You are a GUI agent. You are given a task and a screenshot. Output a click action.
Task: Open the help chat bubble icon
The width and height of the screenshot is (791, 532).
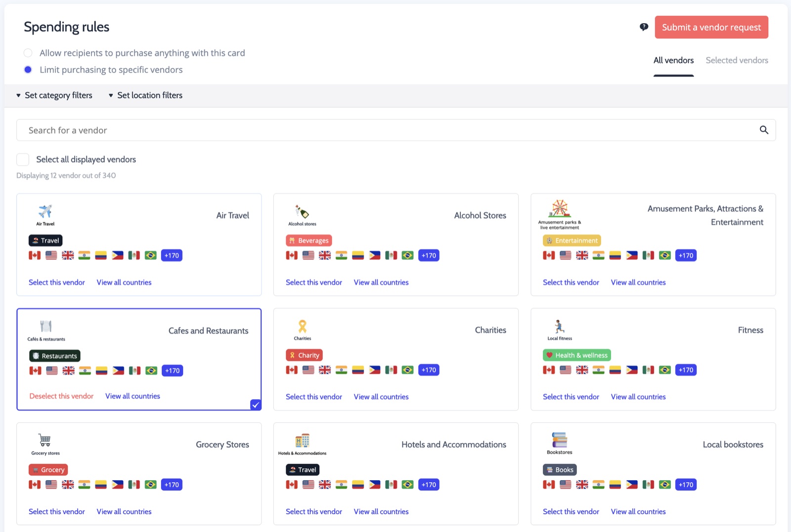(x=644, y=27)
